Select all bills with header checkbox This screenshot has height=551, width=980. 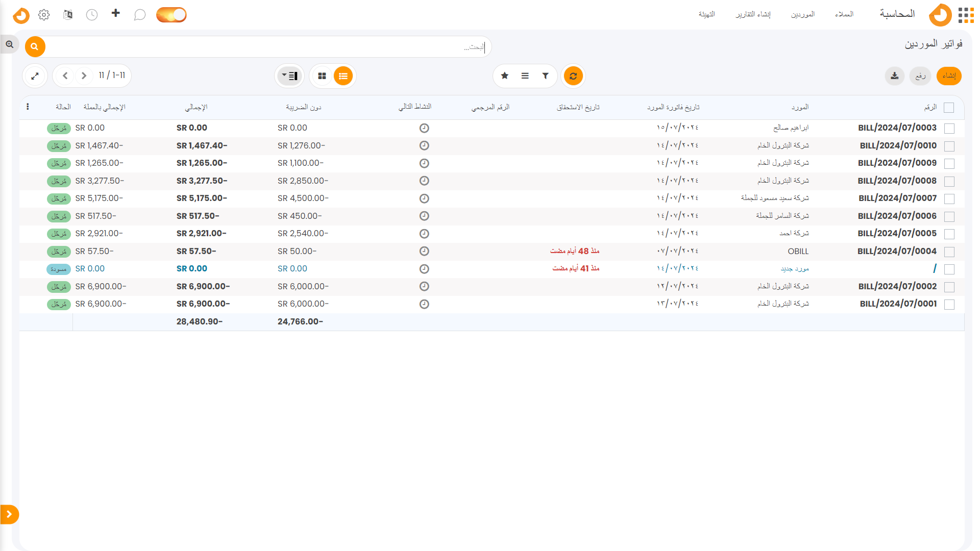click(949, 108)
